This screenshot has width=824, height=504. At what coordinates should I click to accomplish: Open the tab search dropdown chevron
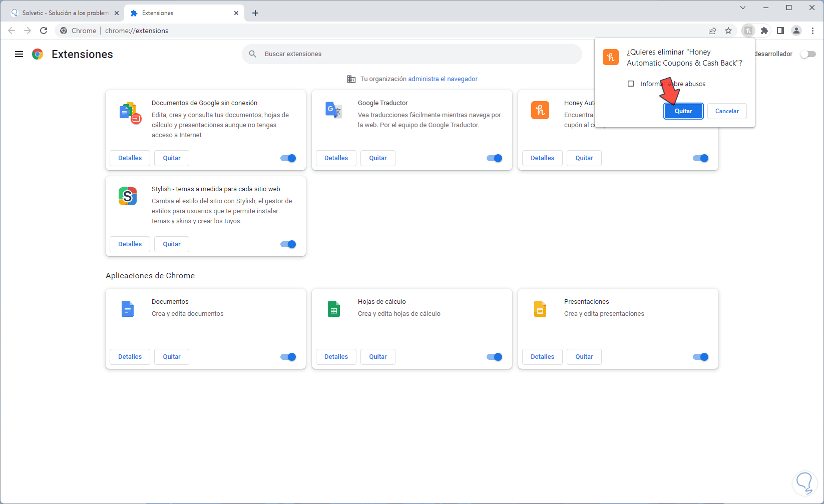pos(743,8)
